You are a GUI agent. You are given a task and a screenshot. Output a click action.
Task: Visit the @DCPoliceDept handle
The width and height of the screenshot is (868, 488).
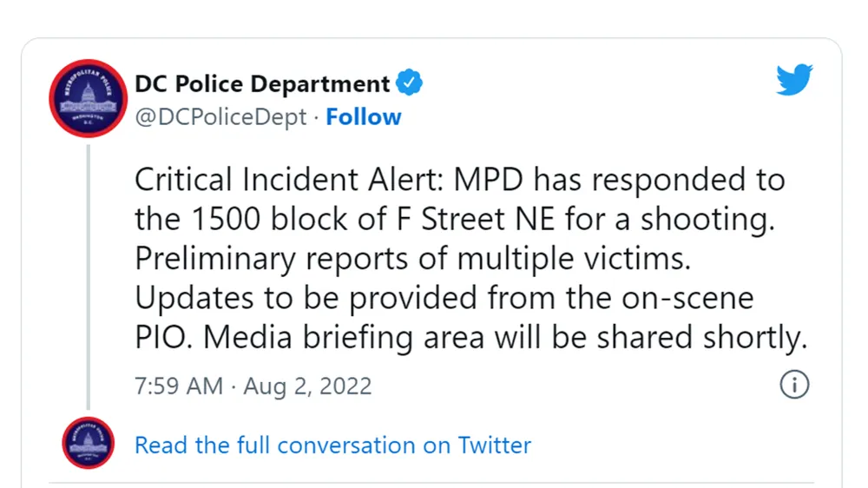(x=220, y=116)
